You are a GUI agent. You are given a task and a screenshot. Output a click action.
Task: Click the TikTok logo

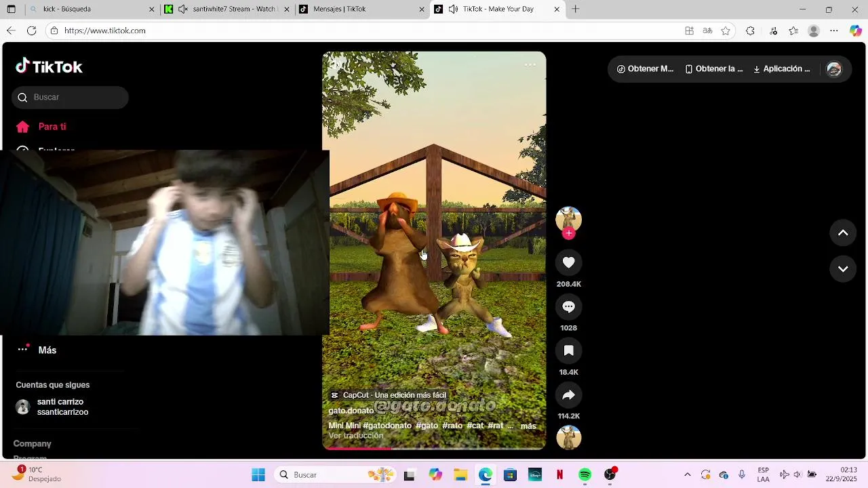tap(49, 66)
